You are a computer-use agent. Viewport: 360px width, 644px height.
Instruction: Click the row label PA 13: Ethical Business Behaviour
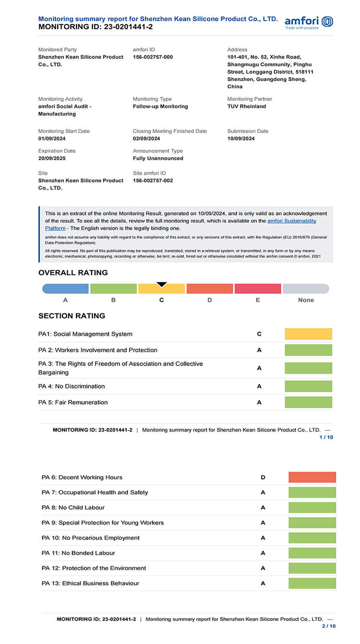[90, 583]
